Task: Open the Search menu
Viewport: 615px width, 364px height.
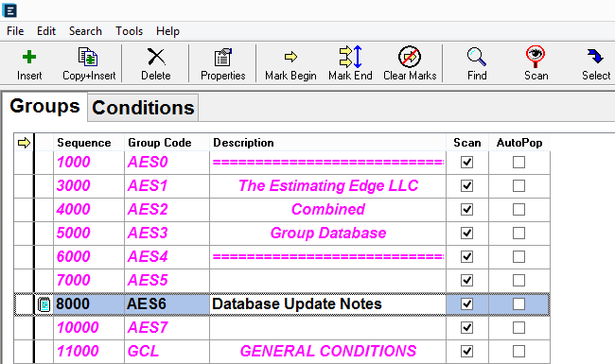Action: coord(85,31)
